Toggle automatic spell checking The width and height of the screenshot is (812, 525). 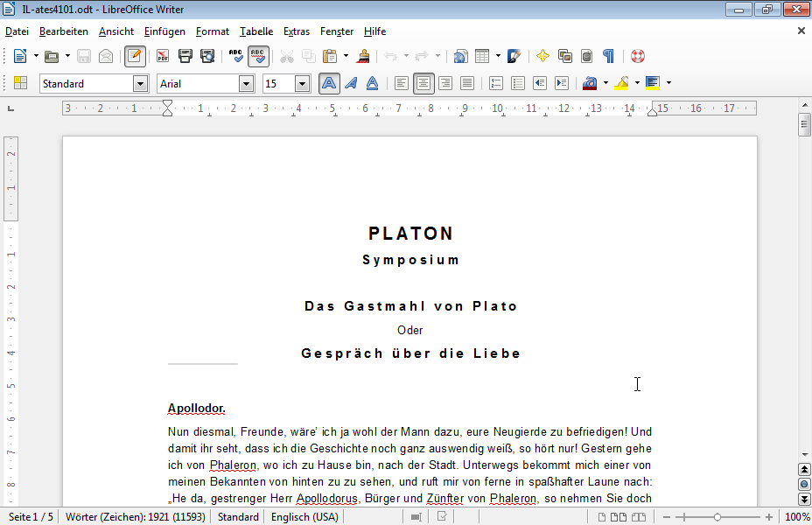[258, 56]
